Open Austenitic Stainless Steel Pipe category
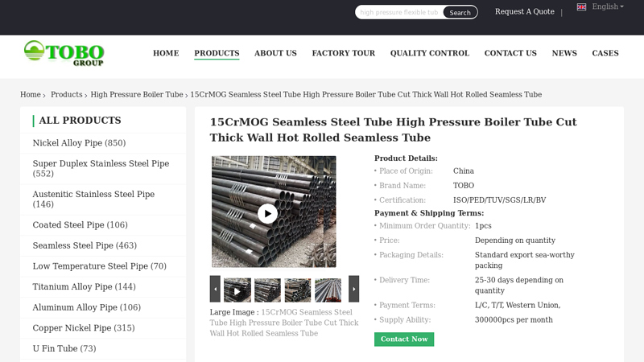The image size is (644, 362). coord(93,199)
